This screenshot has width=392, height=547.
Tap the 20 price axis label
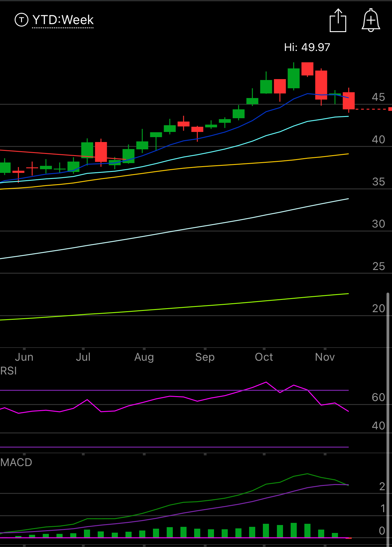pos(379,309)
